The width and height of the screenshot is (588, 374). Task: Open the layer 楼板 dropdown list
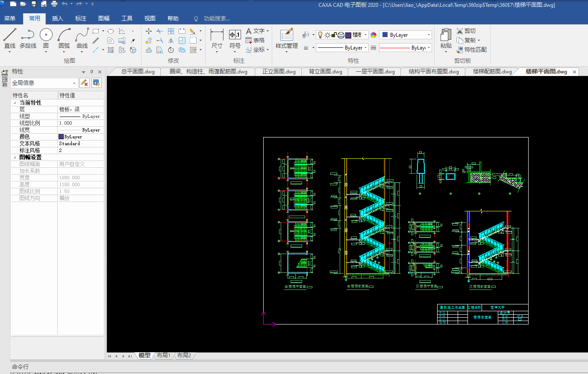coord(366,35)
